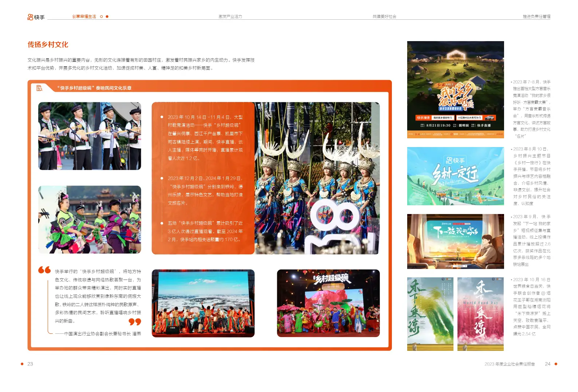The width and height of the screenshot is (578, 392).
Task: Select the 创享幸福生活 header tab
Action: [x=84, y=17]
